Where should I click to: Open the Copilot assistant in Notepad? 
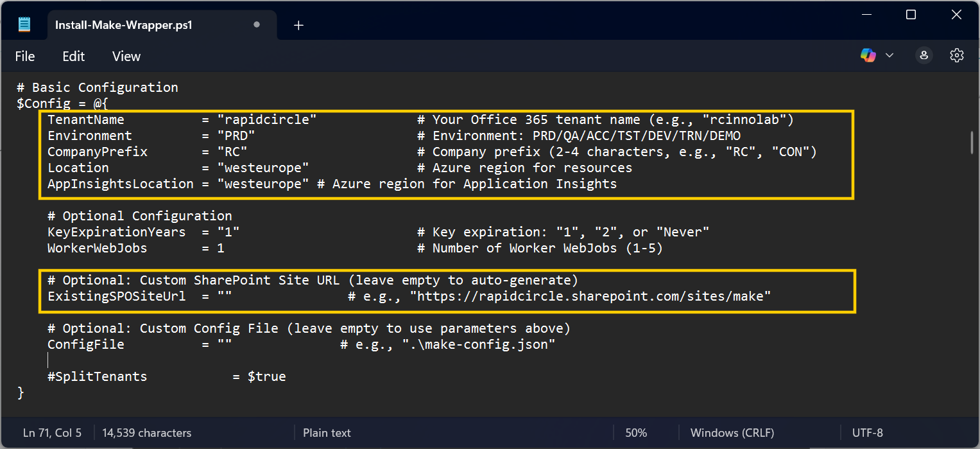tap(868, 55)
